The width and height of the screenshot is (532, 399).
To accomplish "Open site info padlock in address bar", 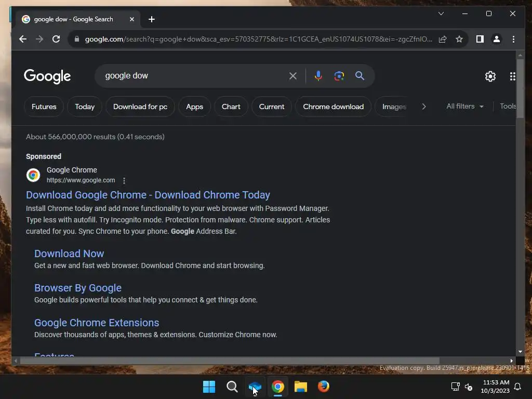I will tap(77, 39).
